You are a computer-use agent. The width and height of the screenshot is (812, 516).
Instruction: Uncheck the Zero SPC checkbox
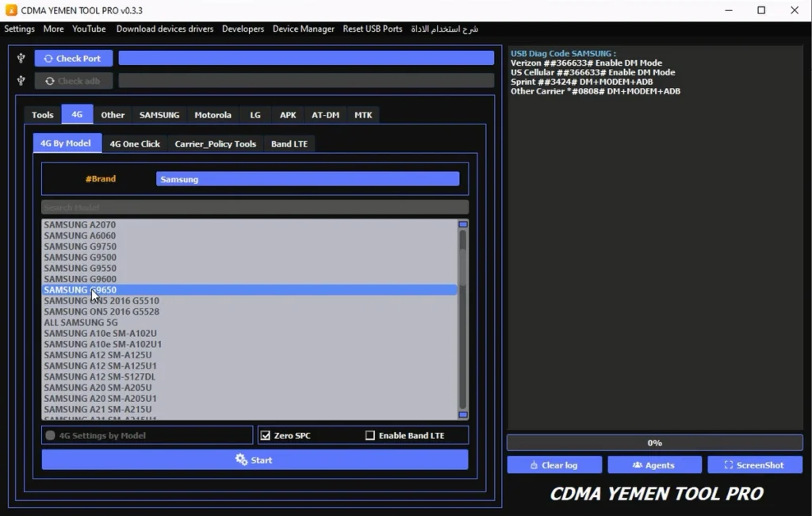[266, 435]
